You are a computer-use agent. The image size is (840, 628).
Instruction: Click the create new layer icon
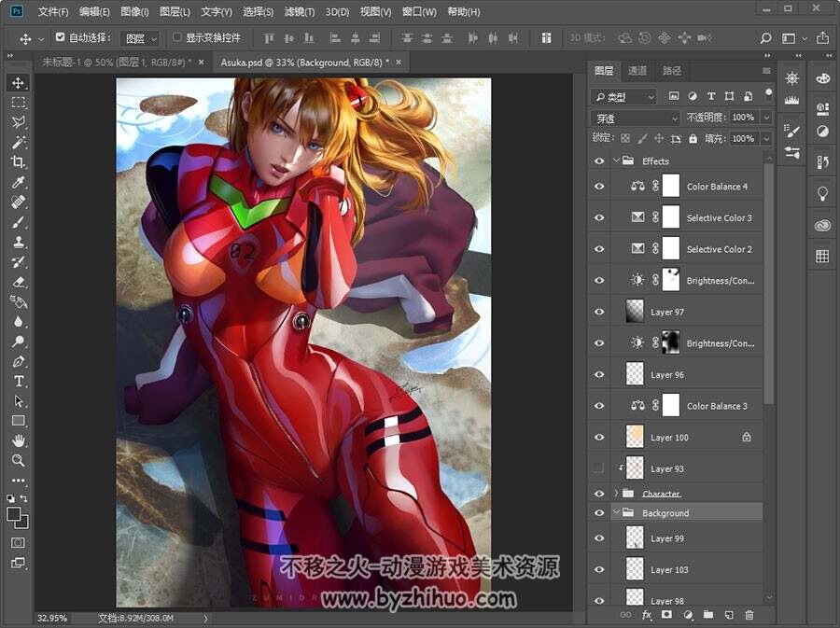pyautogui.click(x=729, y=615)
